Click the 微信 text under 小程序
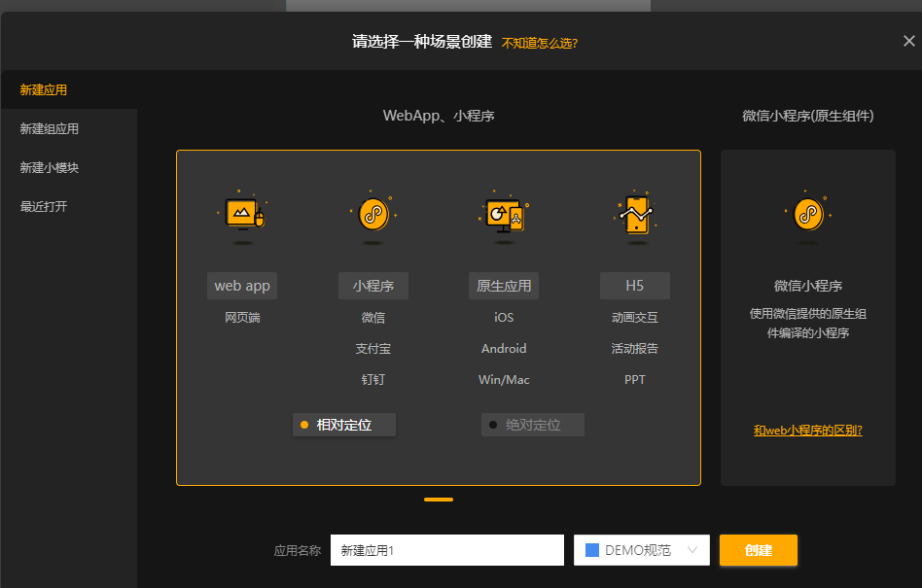 pyautogui.click(x=373, y=318)
